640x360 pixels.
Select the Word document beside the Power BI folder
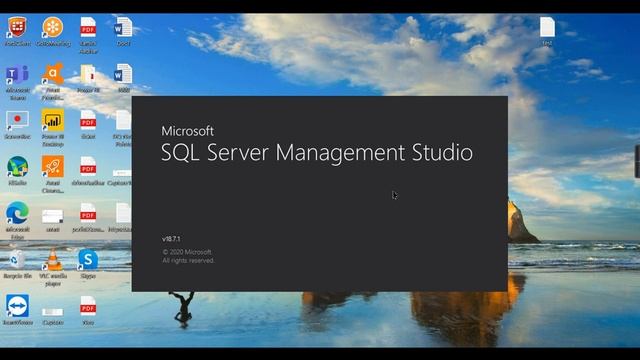[x=123, y=75]
